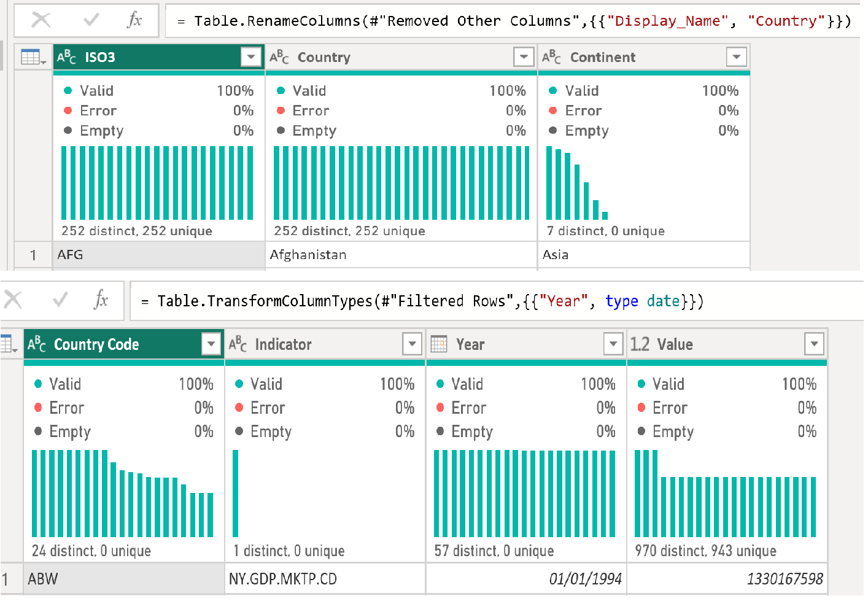The height and width of the screenshot is (601, 868).
Task: Confirm the TransformColumnTypes formula with the checkmark
Action: [61, 300]
